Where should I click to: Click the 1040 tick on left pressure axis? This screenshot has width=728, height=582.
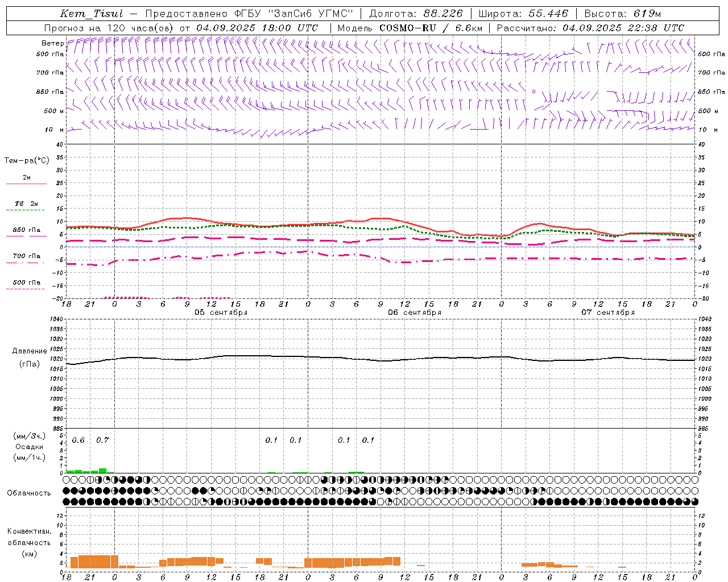[56, 319]
